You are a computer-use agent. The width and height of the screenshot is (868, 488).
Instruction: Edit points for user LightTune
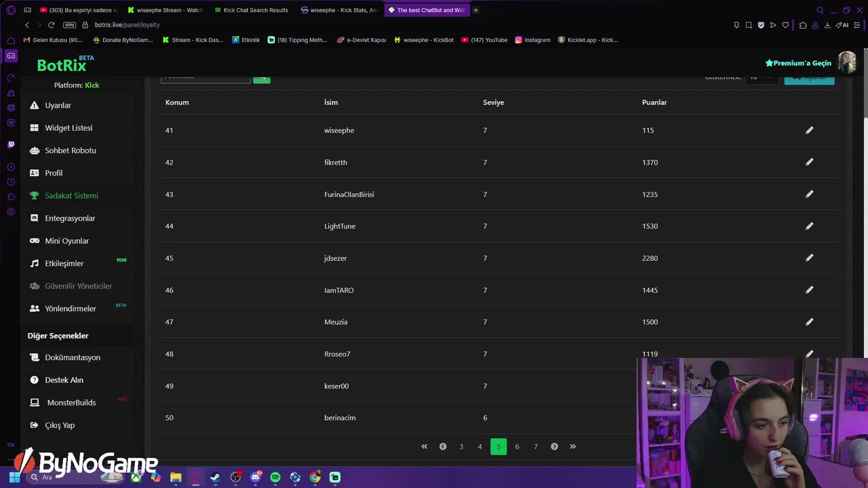click(x=809, y=226)
